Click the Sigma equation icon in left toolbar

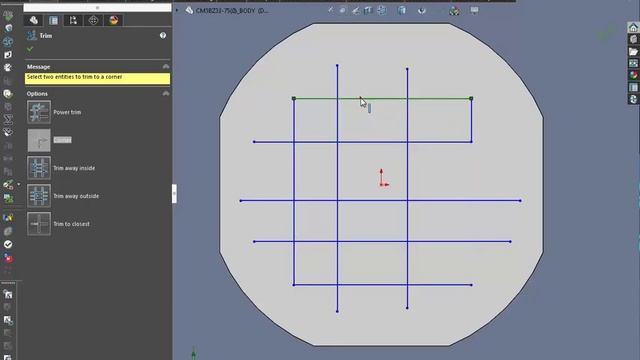tap(8, 120)
